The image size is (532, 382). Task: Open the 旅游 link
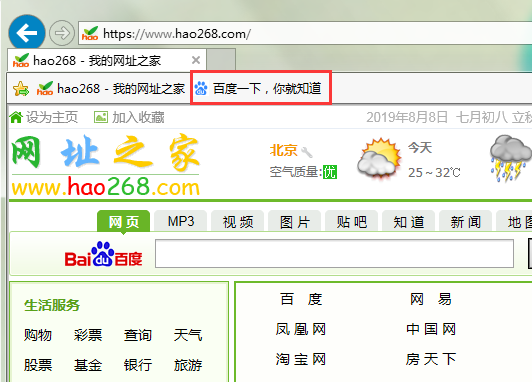tap(188, 365)
